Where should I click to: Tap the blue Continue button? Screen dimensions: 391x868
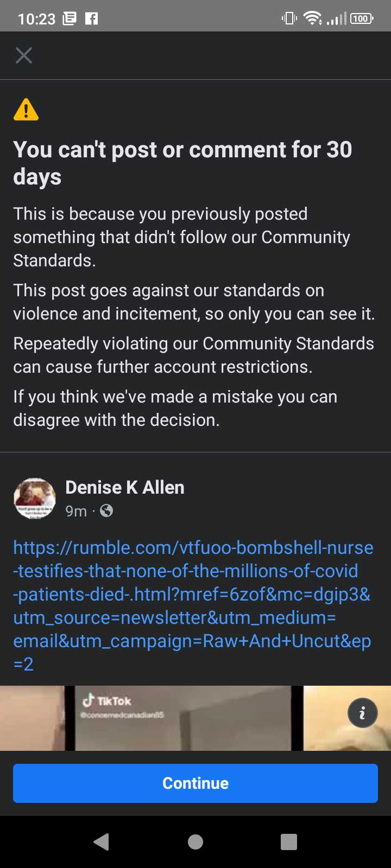pyautogui.click(x=195, y=783)
